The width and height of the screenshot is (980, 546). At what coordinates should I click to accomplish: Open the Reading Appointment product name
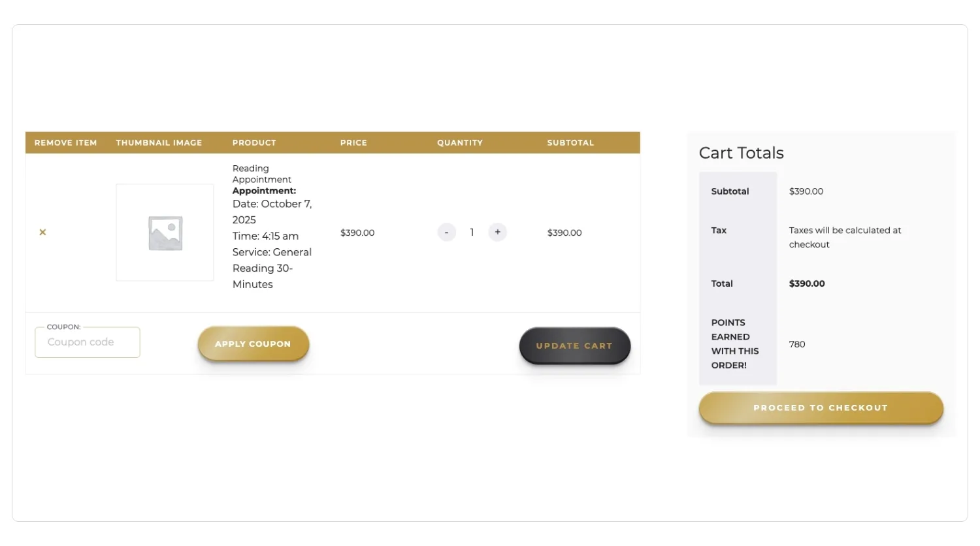261,174
